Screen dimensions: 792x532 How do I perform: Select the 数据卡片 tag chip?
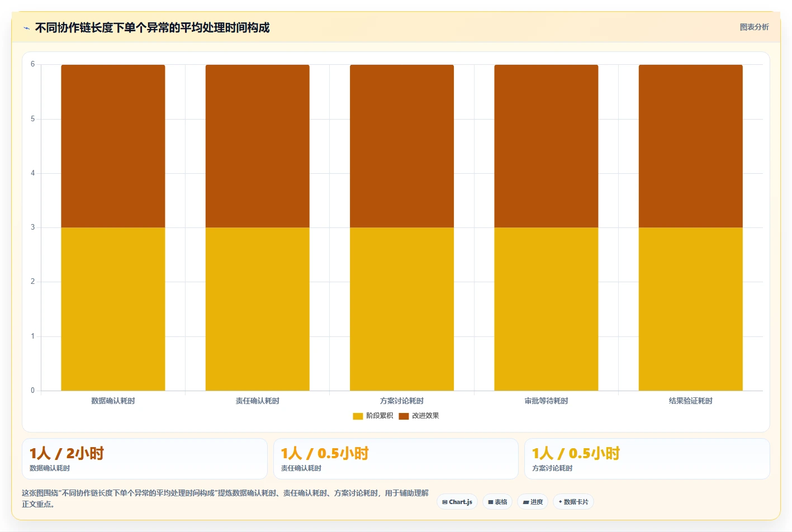click(573, 502)
